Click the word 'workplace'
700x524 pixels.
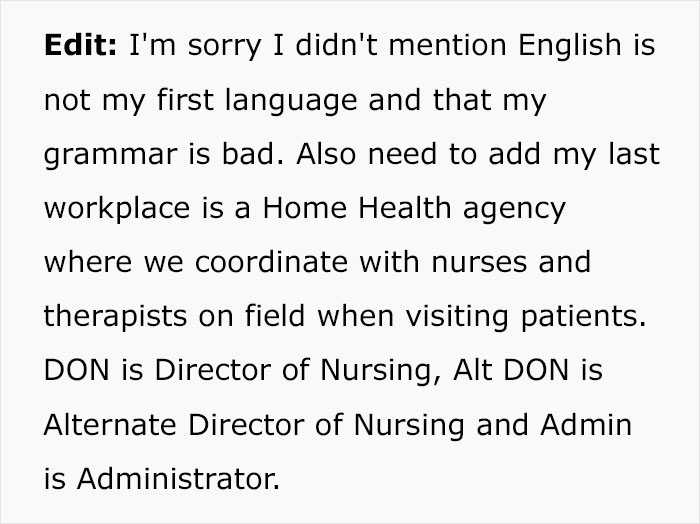[117, 210]
